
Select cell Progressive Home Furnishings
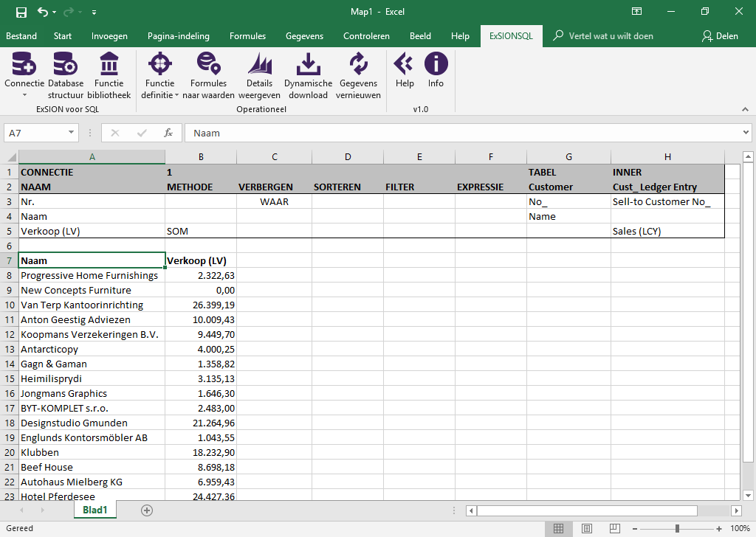[x=92, y=275]
